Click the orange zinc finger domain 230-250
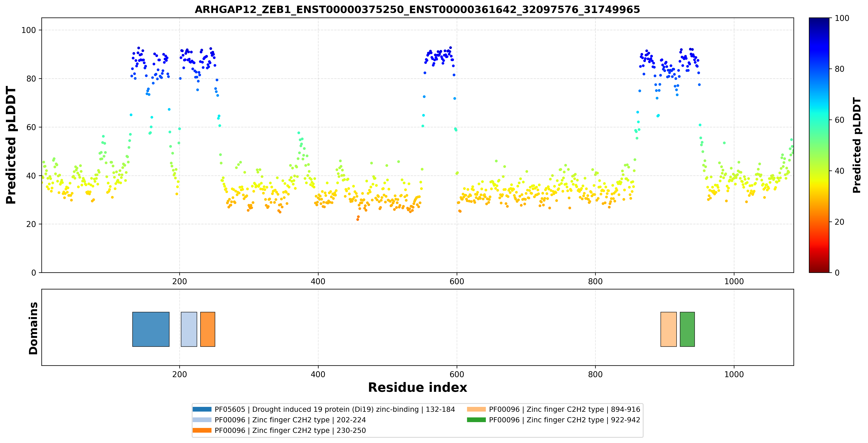 [208, 329]
